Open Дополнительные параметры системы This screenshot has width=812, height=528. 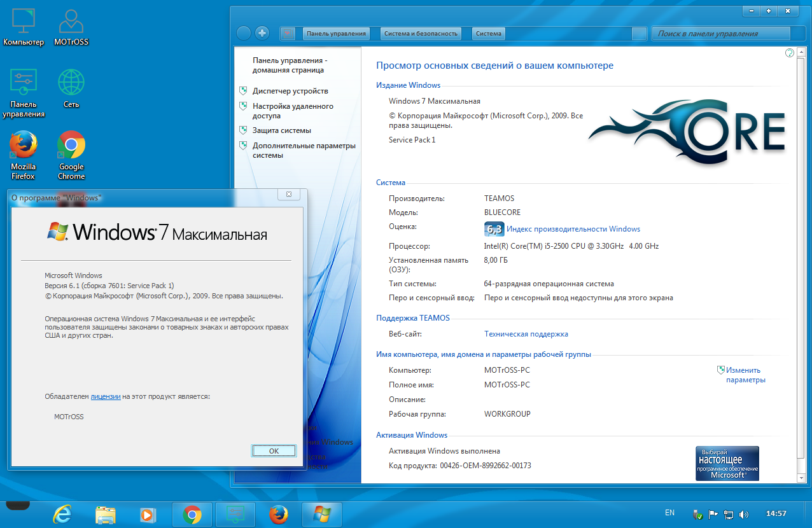(304, 150)
